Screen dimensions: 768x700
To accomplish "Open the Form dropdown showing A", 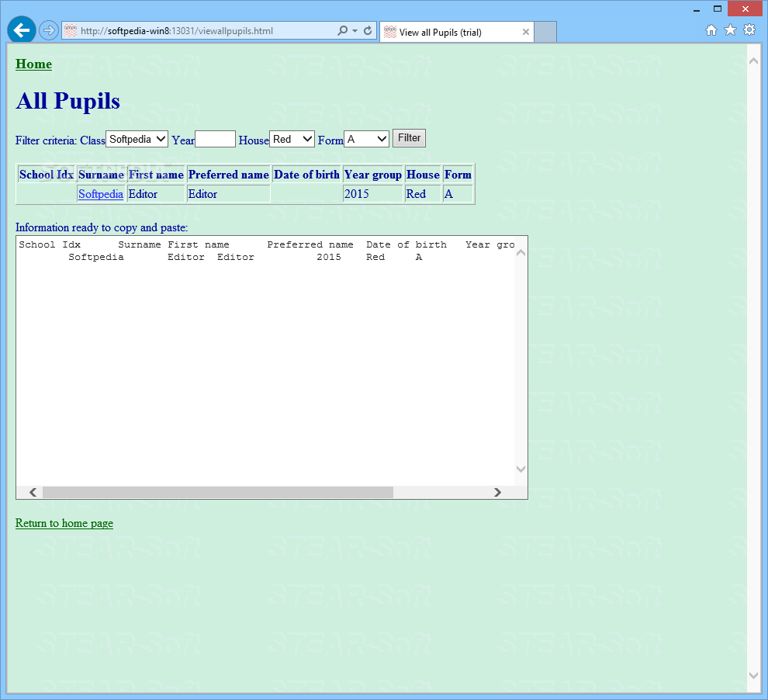I will [x=366, y=139].
